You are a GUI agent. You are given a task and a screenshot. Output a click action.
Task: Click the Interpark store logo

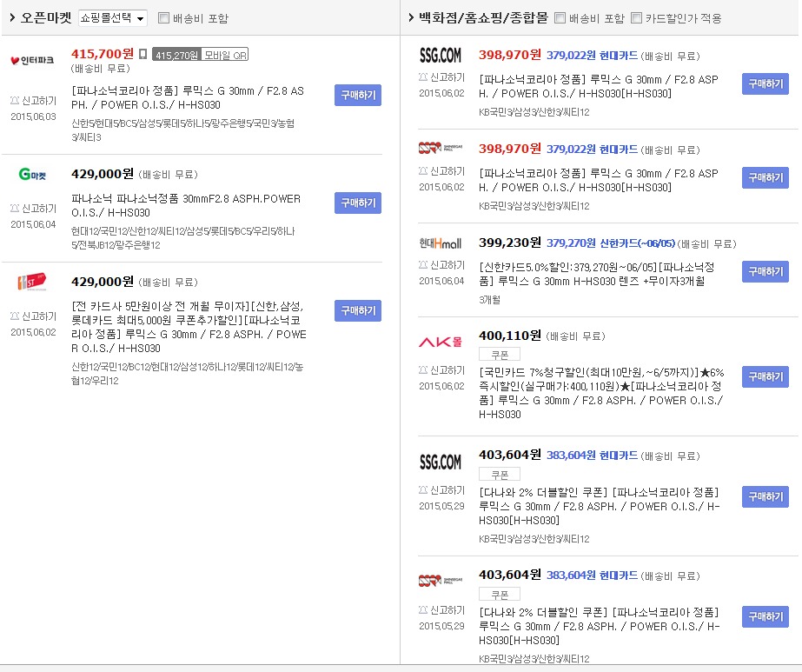(x=32, y=60)
